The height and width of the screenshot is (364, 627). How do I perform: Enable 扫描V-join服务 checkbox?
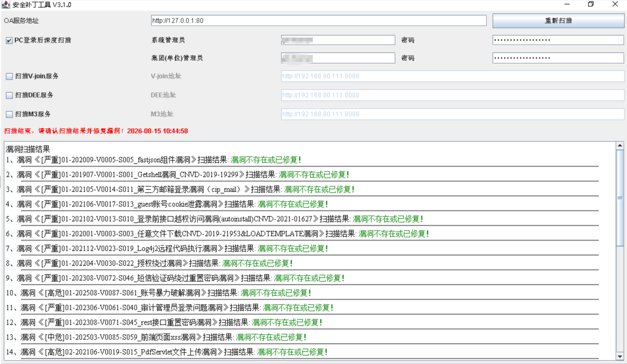click(9, 76)
